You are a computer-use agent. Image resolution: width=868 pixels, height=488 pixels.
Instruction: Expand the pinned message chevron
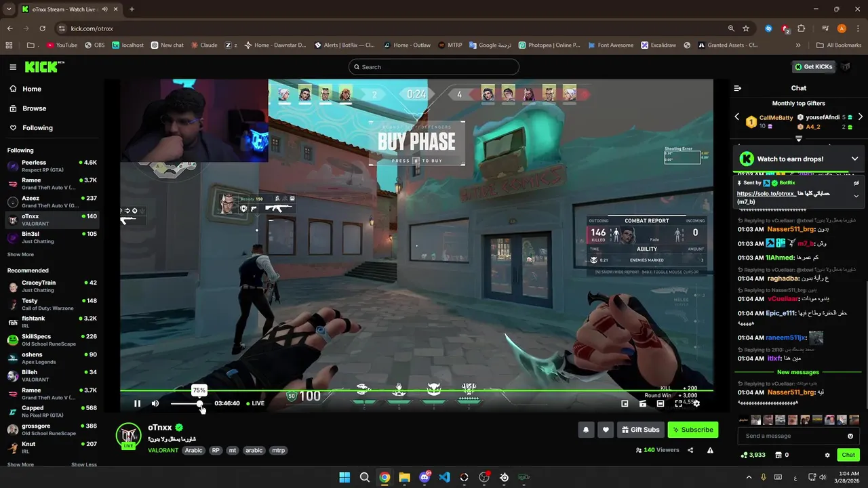pyautogui.click(x=856, y=196)
